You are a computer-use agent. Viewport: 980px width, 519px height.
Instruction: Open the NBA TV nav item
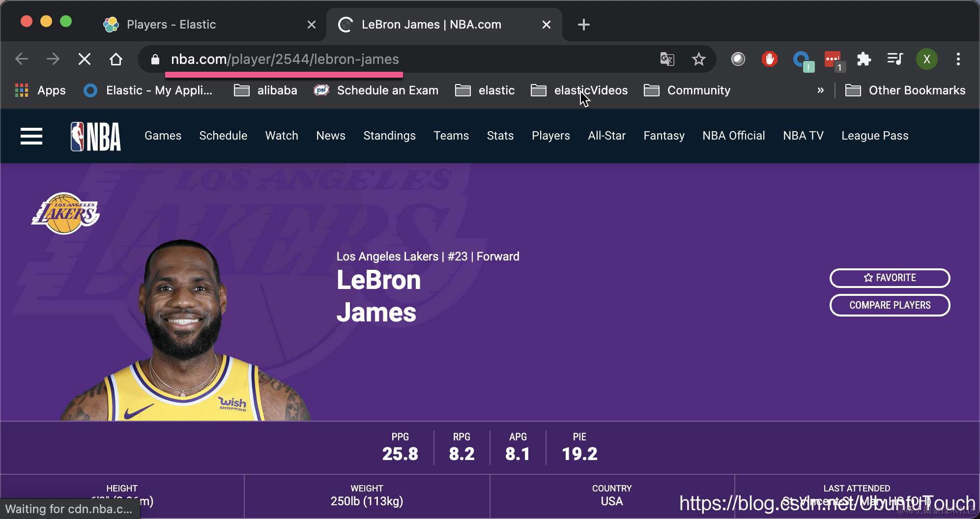coord(803,136)
